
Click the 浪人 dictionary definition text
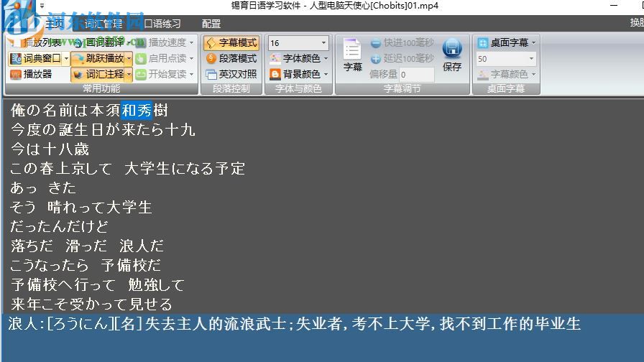tap(294, 324)
